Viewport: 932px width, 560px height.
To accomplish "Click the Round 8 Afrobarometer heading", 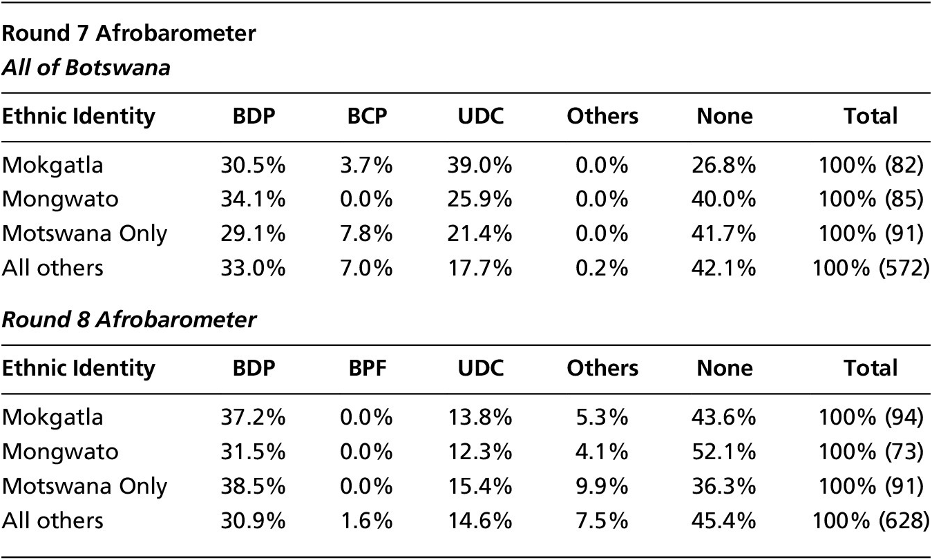I will click(x=129, y=320).
